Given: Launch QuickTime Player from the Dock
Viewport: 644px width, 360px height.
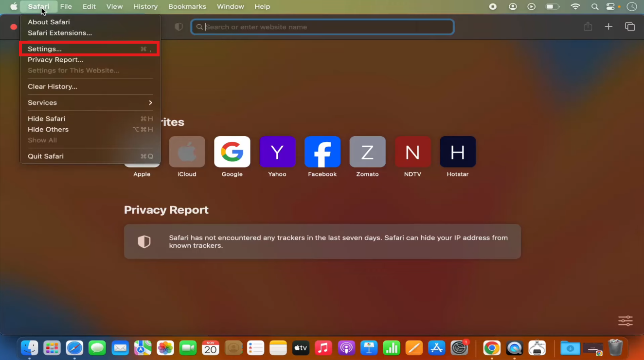Looking at the screenshot, I should point(514,348).
